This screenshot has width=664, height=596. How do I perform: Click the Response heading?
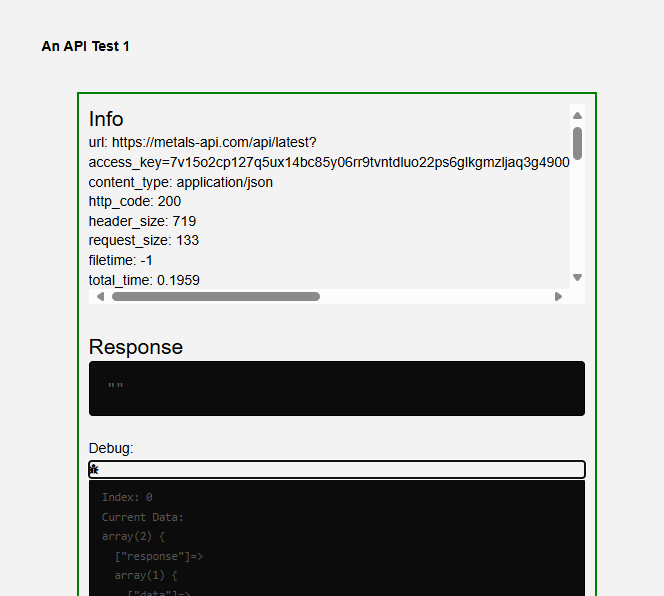point(136,347)
